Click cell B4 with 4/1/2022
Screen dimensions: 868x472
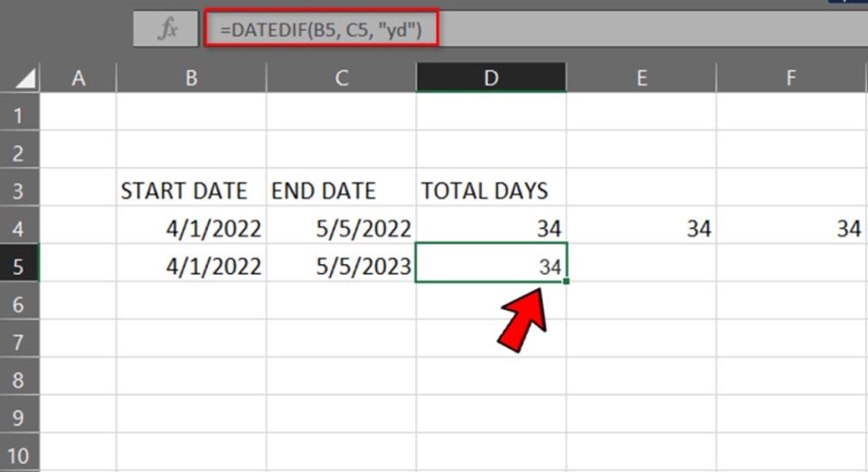coord(192,229)
